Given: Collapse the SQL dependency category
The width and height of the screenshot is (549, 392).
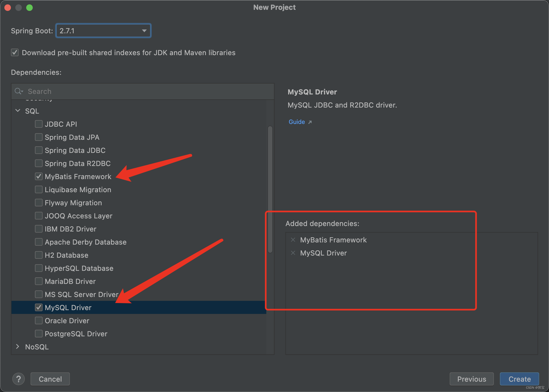Looking at the screenshot, I should tap(18, 111).
